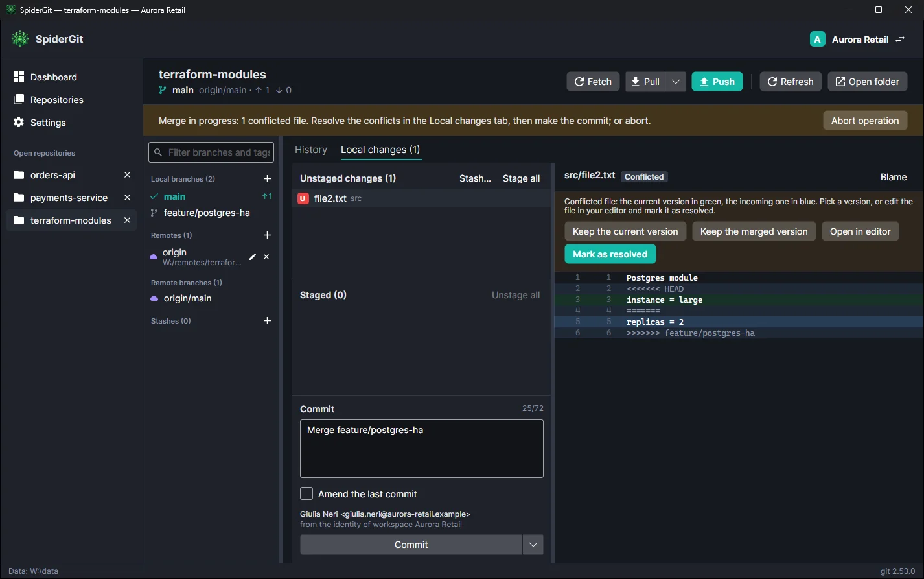Push commits to origin
The image size is (924, 579).
tap(717, 82)
